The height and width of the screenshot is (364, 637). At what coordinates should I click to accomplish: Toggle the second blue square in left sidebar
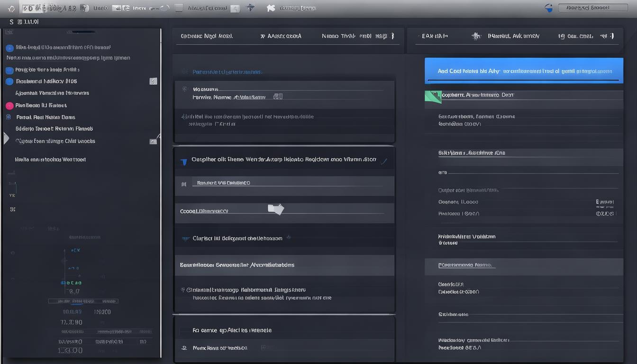(9, 70)
